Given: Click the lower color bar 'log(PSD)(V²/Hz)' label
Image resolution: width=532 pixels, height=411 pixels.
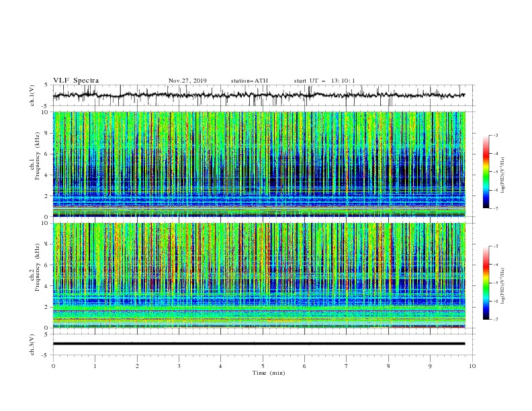Looking at the screenshot, I should tap(503, 286).
